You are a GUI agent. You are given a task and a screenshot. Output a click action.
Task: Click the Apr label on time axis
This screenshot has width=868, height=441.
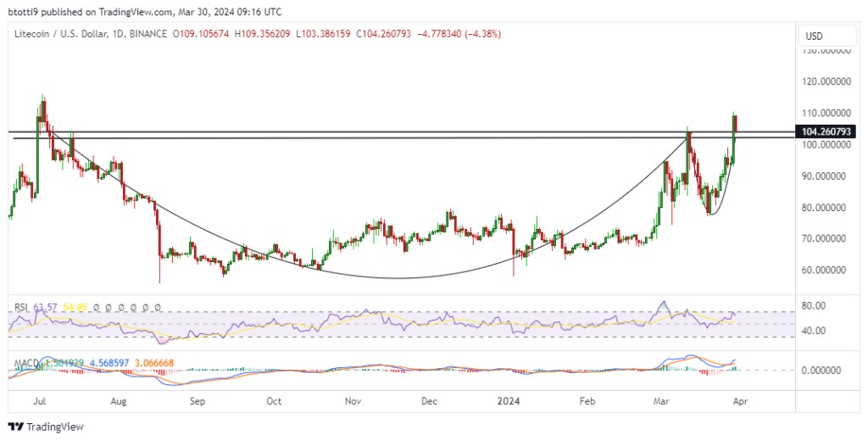coord(739,401)
